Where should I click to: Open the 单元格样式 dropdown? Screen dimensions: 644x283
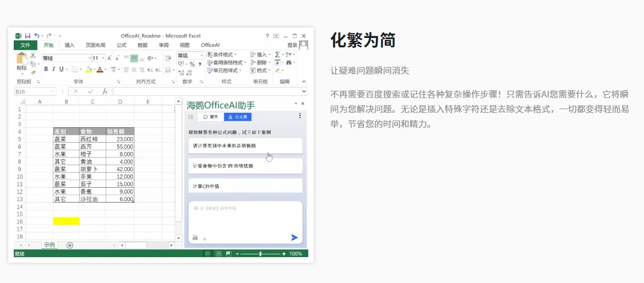click(224, 70)
